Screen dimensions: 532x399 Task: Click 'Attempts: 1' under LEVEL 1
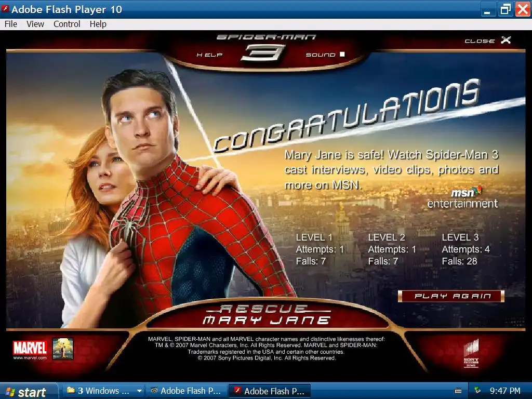click(x=320, y=249)
